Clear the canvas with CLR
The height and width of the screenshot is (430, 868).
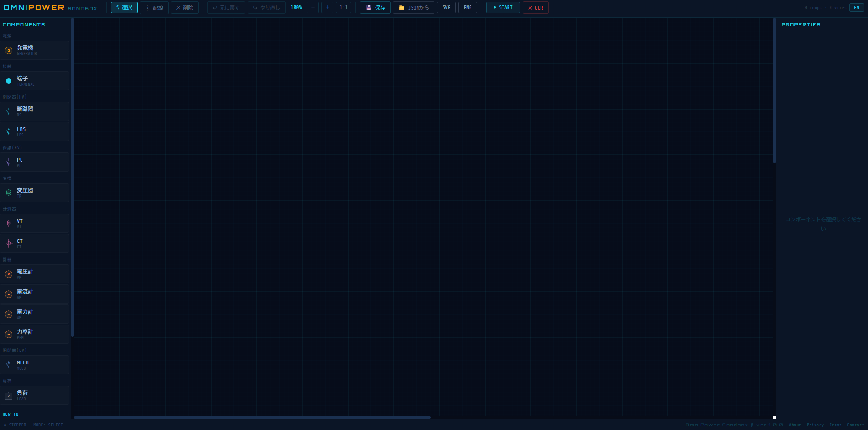(x=535, y=8)
